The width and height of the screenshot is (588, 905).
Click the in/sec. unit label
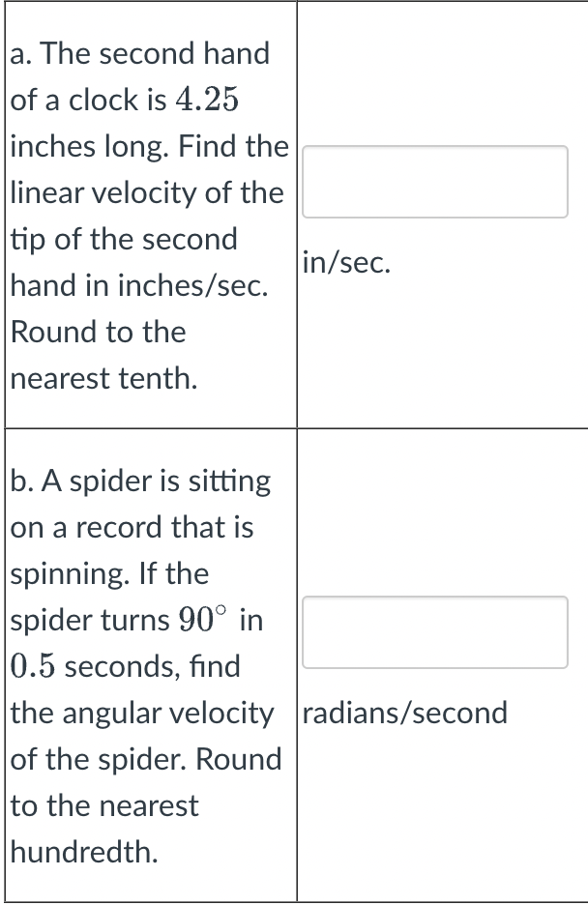(344, 262)
